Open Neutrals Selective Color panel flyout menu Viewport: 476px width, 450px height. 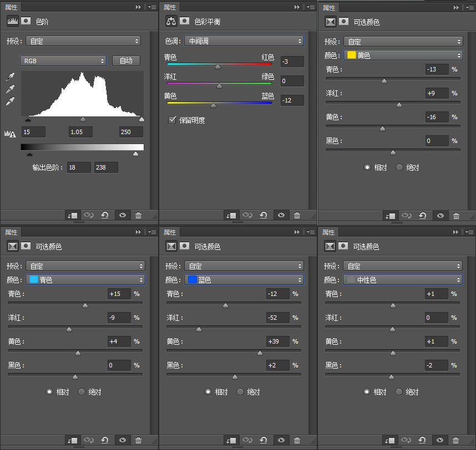pyautogui.click(x=469, y=232)
